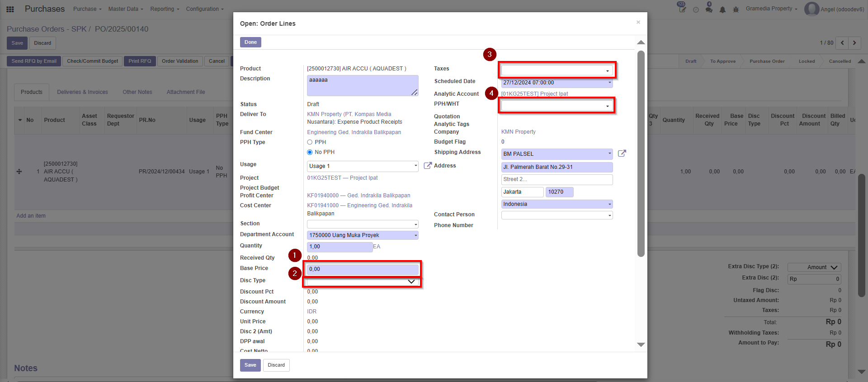Open the Extra Disc Type Amount dropdown
The width and height of the screenshot is (868, 382).
tap(814, 267)
